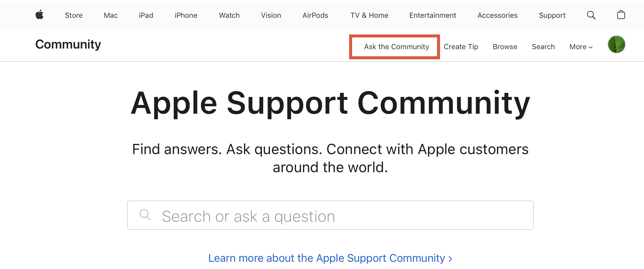Screen dimensions: 644x269
Task: Open the TV & Home menu
Action: pyautogui.click(x=369, y=15)
